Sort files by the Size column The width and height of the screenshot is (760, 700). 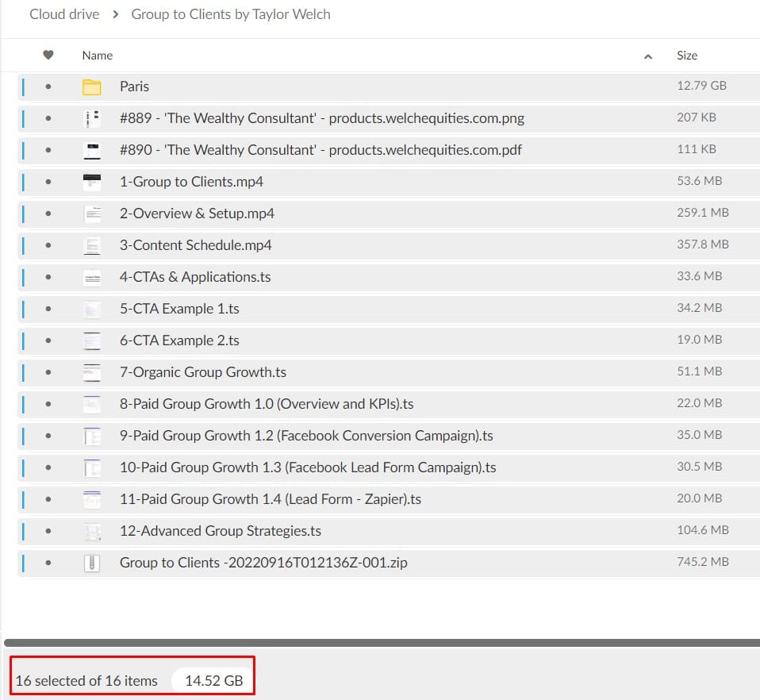coord(687,56)
